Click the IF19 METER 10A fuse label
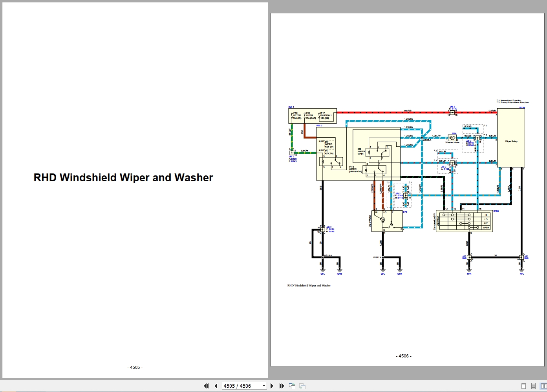This screenshot has width=547, height=392. coord(297,115)
